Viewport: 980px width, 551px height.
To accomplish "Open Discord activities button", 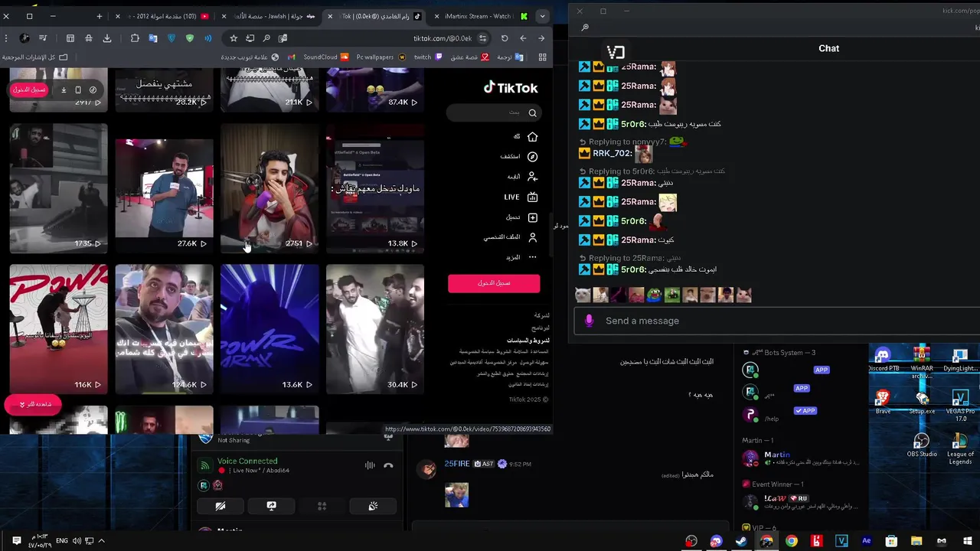I will (322, 506).
